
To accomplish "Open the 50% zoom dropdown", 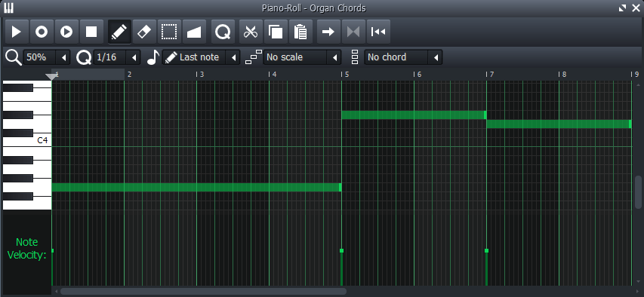I will (46, 57).
